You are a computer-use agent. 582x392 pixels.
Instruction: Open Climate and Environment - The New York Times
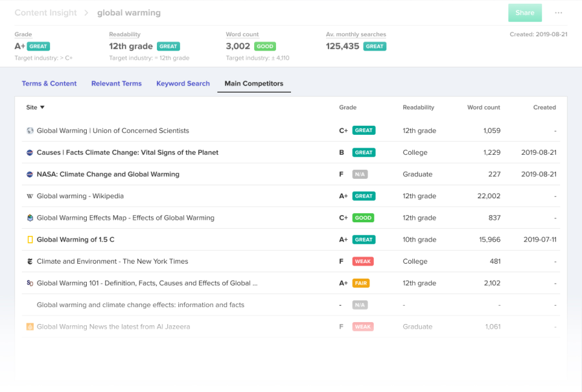113,261
